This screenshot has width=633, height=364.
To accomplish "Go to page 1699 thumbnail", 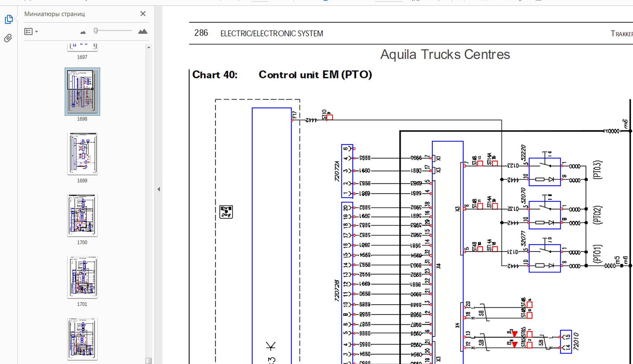I will coord(82,153).
